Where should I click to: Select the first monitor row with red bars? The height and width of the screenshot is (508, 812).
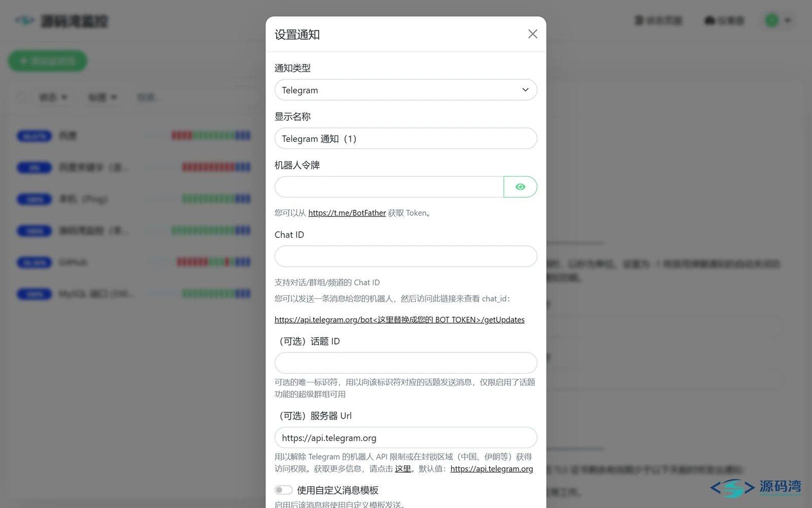pyautogui.click(x=133, y=136)
